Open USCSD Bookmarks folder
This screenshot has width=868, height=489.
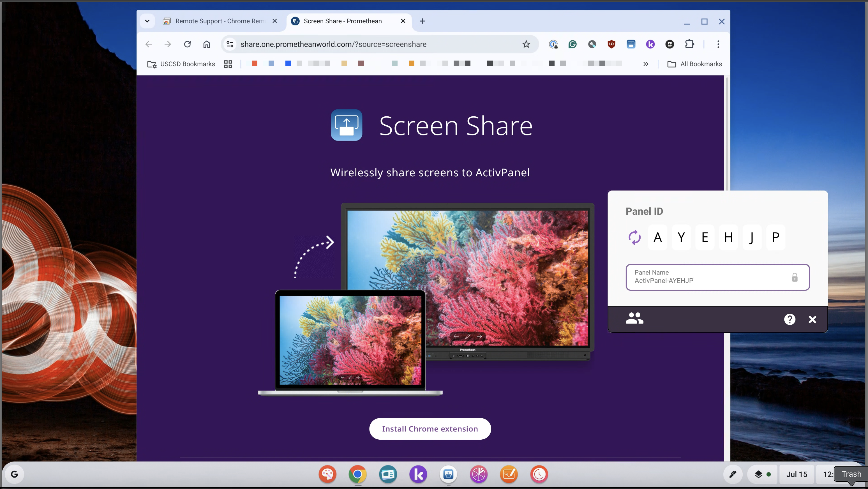click(x=181, y=64)
